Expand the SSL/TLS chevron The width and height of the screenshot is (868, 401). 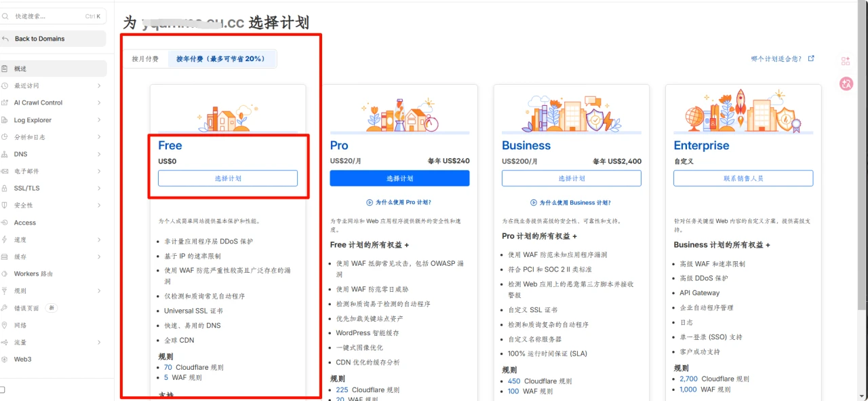(99, 188)
